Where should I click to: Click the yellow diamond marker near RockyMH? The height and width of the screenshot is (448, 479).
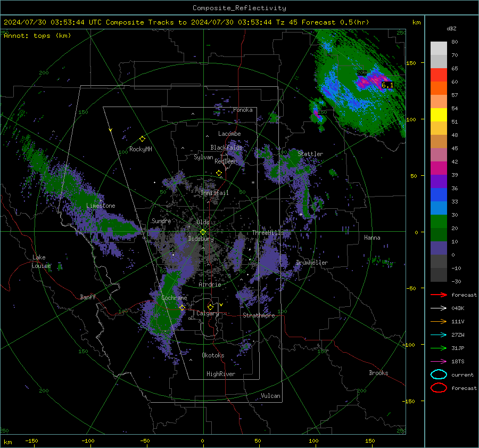pyautogui.click(x=142, y=139)
